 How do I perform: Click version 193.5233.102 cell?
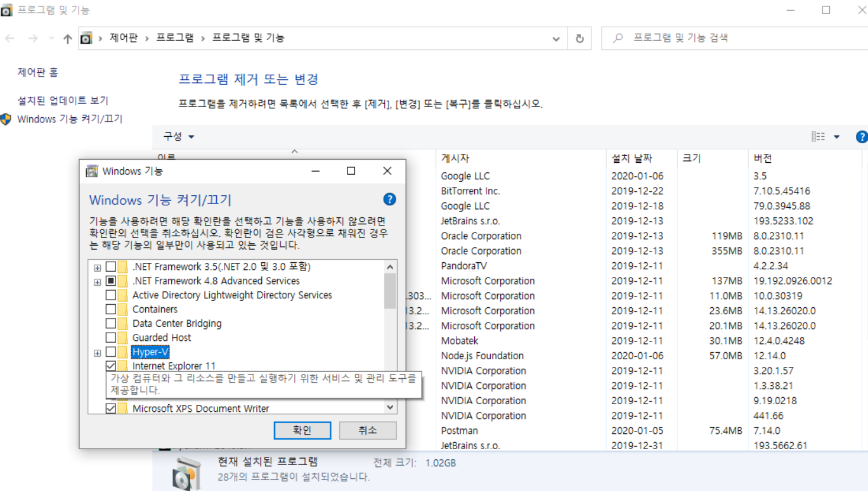coord(783,221)
